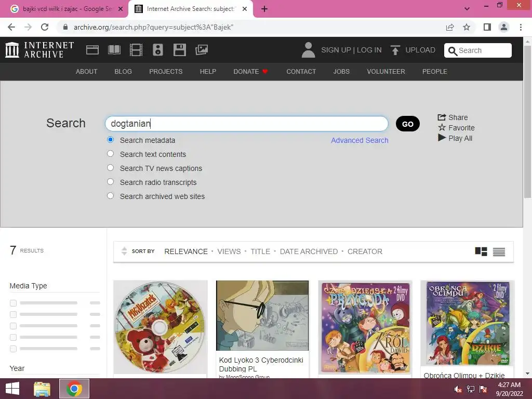532x399 pixels.
Task: Click Chrome icon in the taskbar
Action: click(x=74, y=389)
